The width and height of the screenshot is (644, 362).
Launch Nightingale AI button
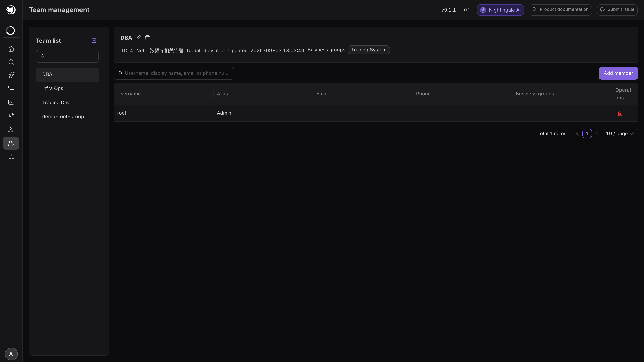click(500, 10)
